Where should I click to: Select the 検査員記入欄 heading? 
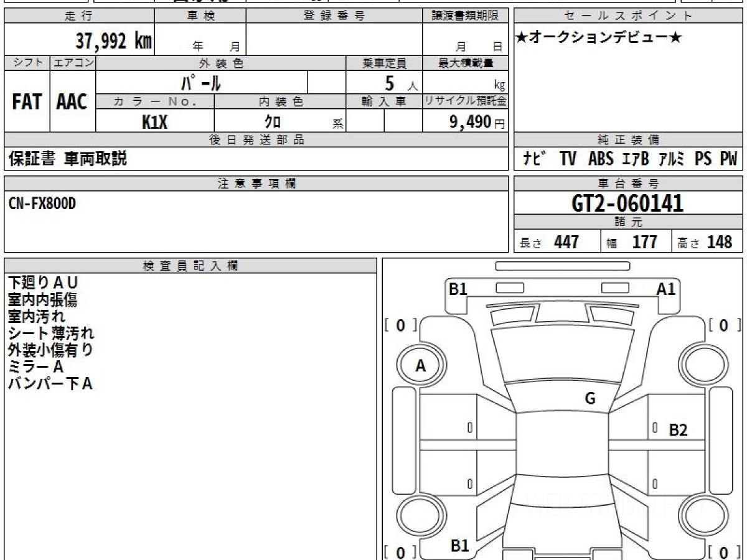tap(190, 266)
